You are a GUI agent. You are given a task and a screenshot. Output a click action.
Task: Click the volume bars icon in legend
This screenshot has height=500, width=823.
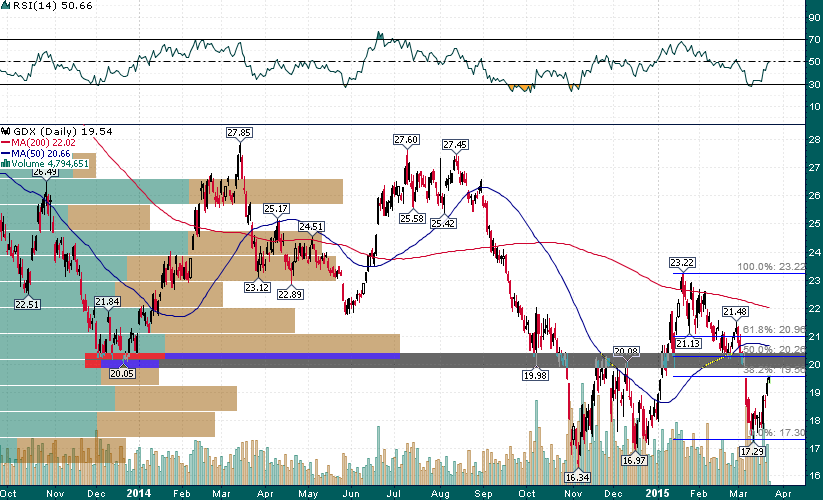(6, 164)
